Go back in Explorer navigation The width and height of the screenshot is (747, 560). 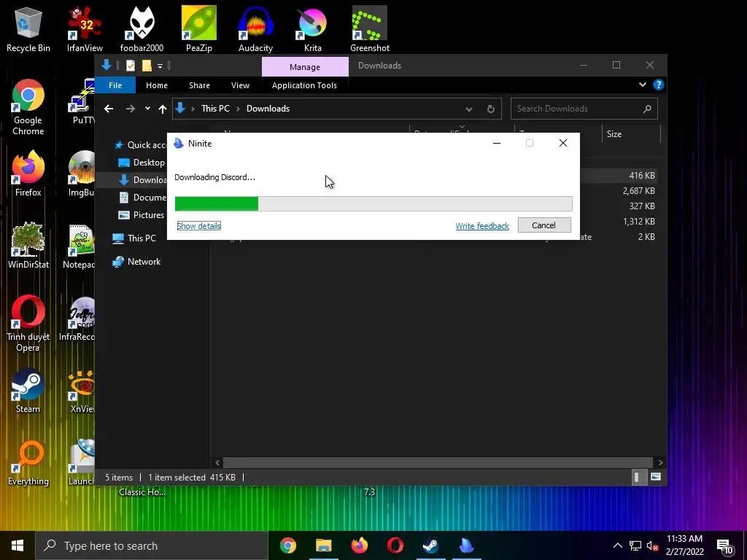point(109,109)
